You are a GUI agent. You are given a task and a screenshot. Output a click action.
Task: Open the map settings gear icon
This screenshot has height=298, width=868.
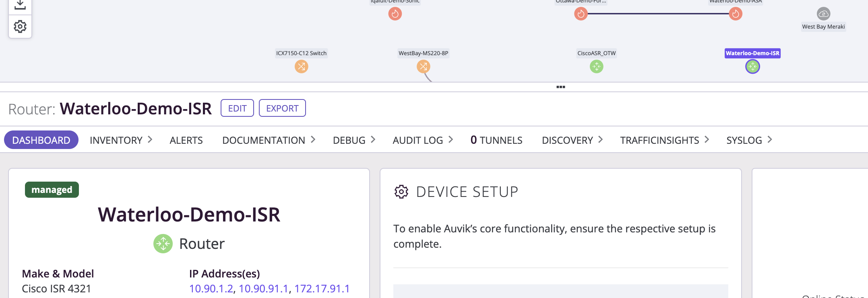20,27
